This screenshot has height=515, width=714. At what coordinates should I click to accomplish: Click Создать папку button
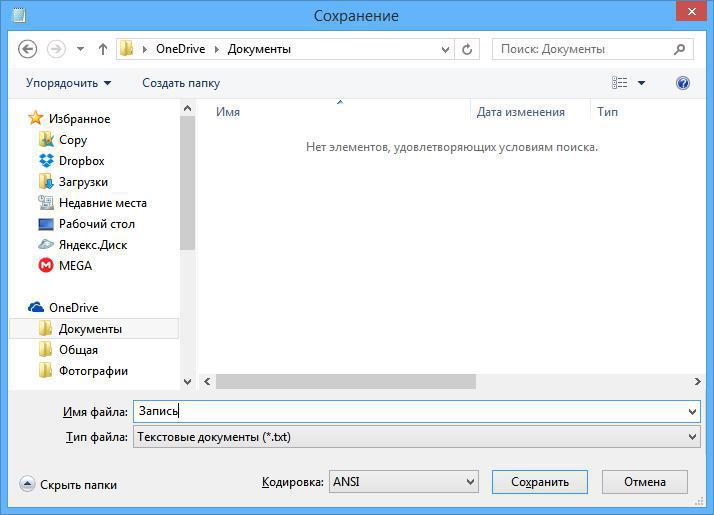click(x=181, y=83)
